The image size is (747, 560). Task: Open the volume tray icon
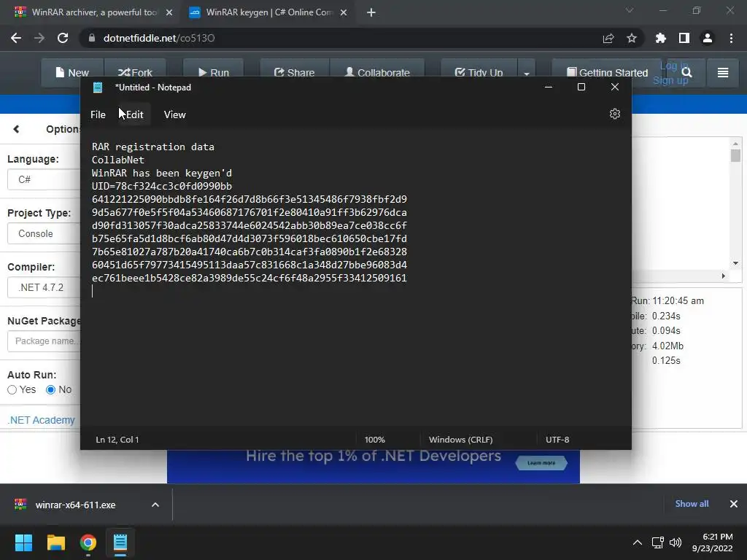point(676,542)
